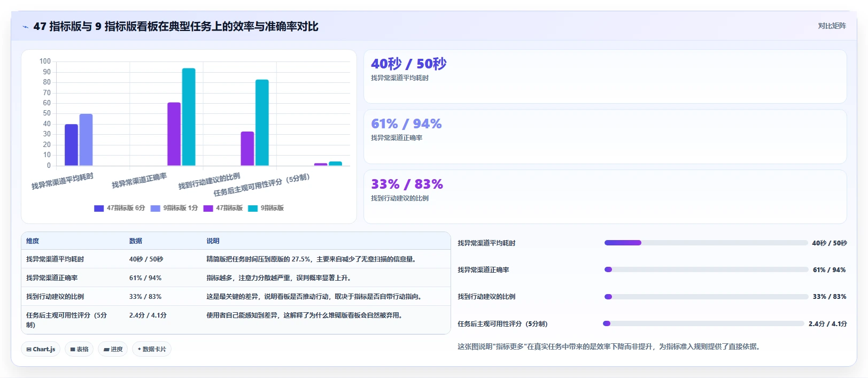Click the light blue bar valued 50
The image size is (868, 378).
pyautogui.click(x=86, y=140)
